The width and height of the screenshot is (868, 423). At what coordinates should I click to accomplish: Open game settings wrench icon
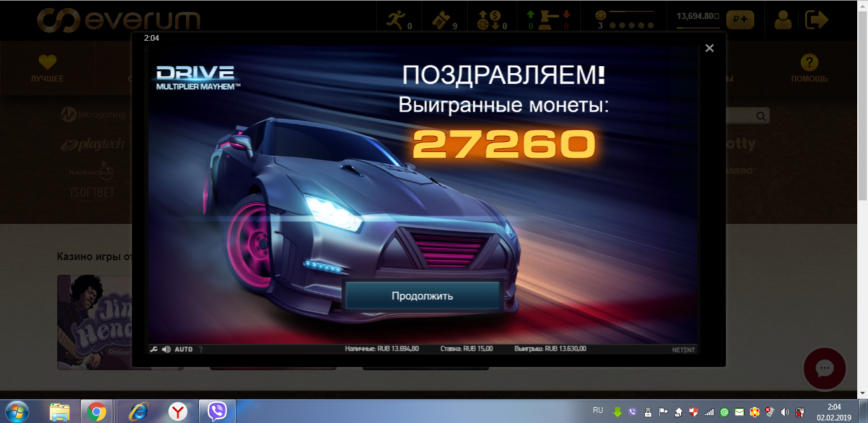153,349
